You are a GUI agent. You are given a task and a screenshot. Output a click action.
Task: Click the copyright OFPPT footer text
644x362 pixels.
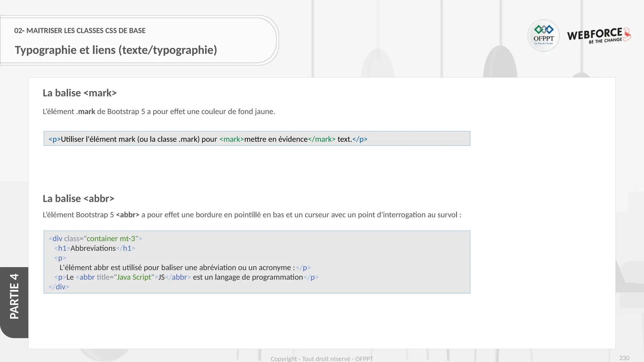coord(322,359)
